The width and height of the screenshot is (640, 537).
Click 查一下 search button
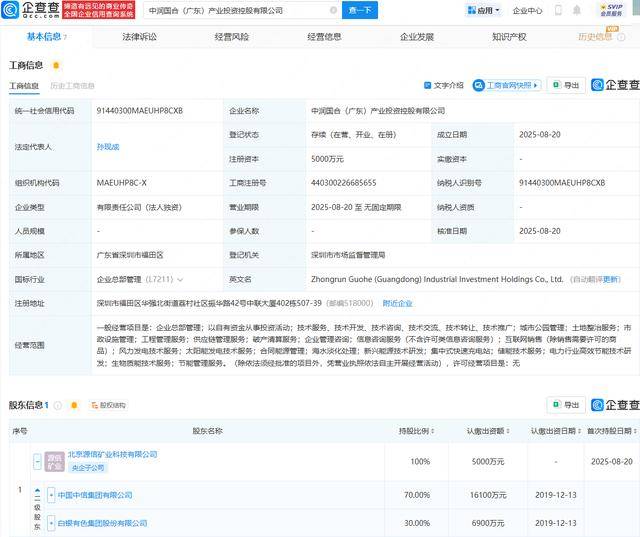(x=360, y=10)
